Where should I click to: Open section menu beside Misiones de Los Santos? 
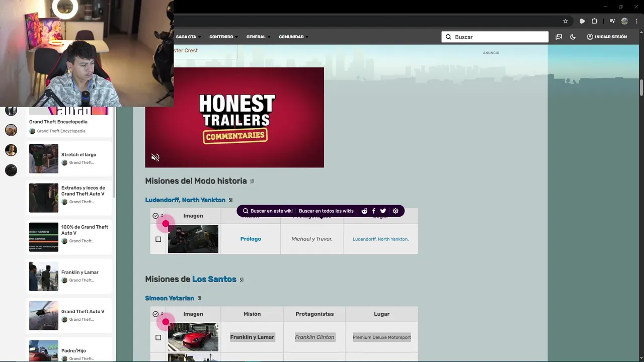click(242, 280)
